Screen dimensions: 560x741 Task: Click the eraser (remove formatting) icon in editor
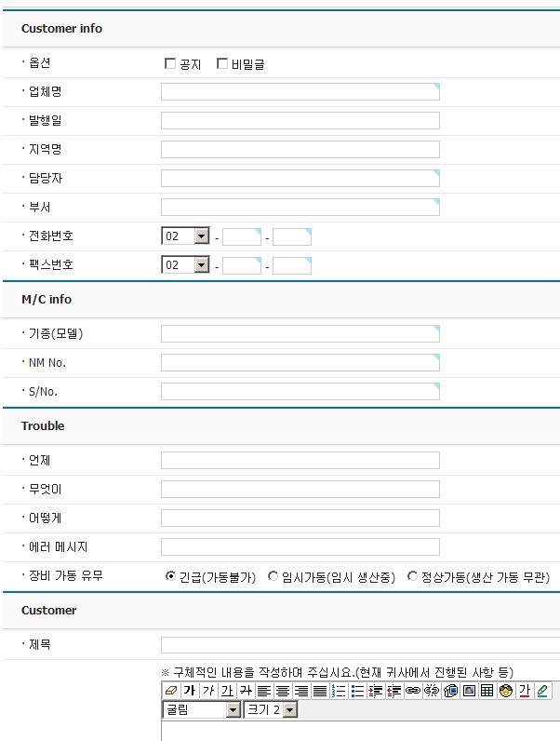170,691
